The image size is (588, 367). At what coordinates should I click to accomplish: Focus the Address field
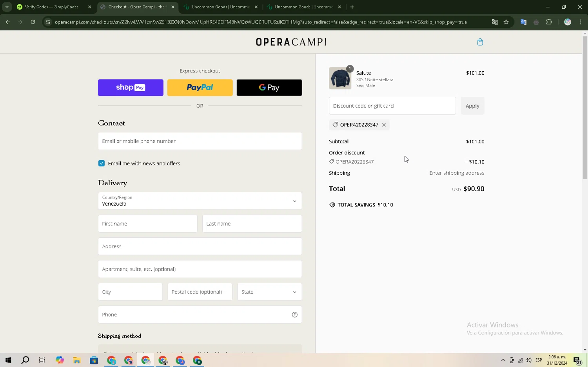[x=200, y=246]
